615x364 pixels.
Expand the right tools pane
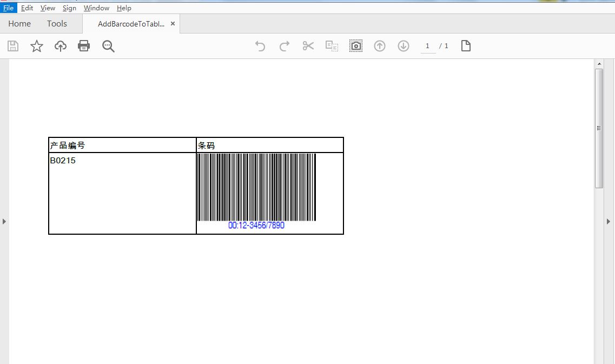(609, 222)
